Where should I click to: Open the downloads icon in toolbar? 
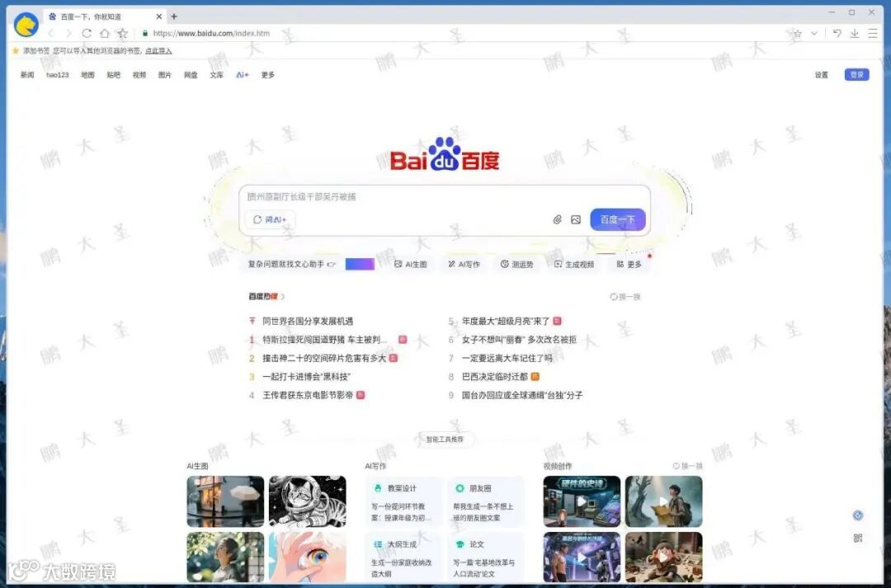854,34
